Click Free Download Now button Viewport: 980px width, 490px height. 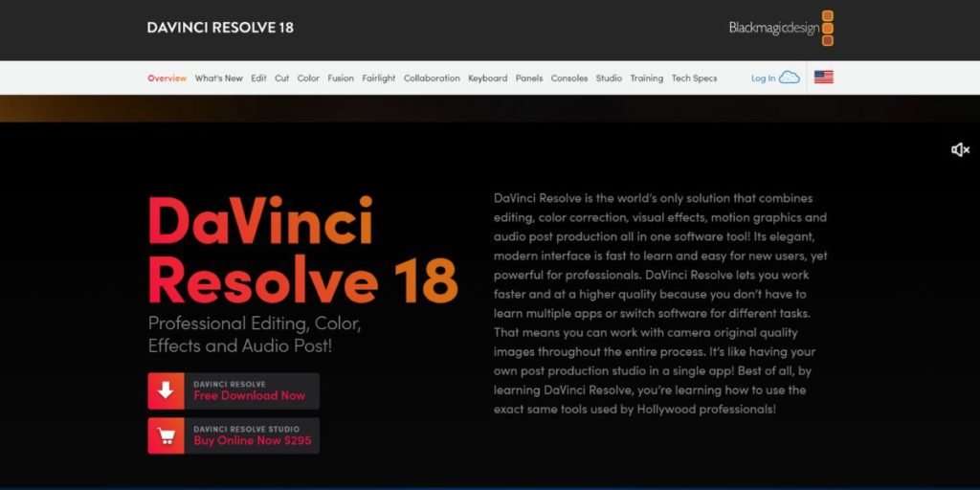click(234, 390)
